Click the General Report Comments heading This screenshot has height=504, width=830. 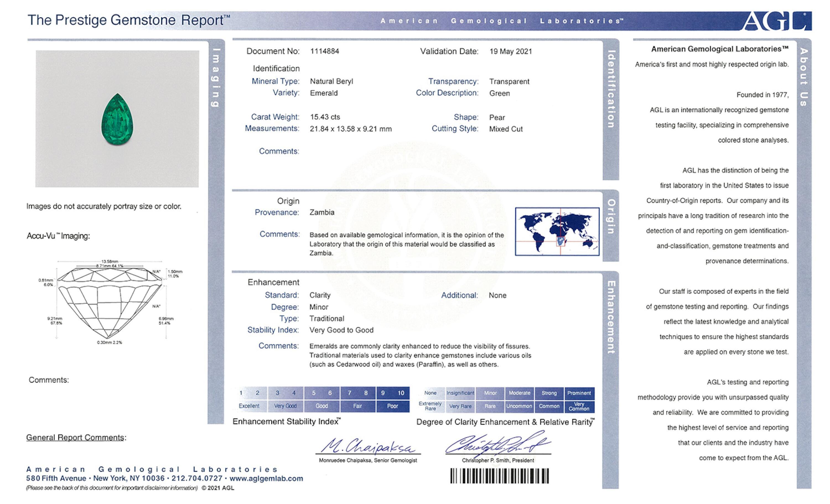(76, 437)
